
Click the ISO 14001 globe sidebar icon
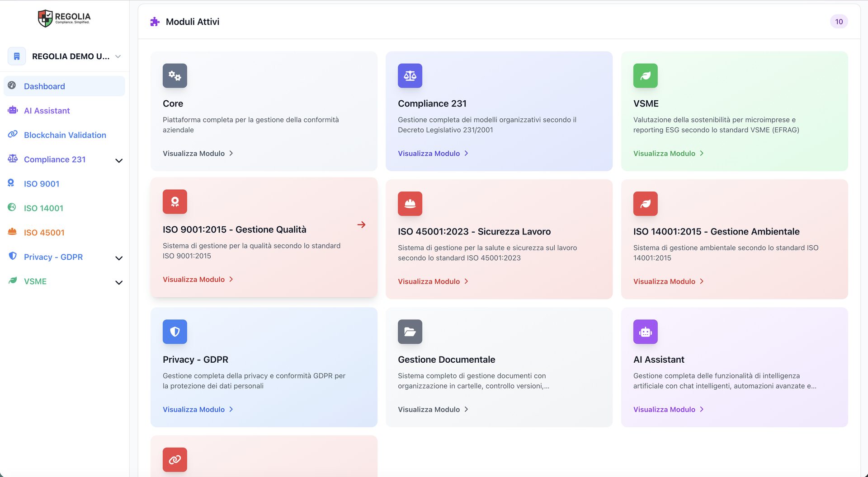click(x=12, y=207)
